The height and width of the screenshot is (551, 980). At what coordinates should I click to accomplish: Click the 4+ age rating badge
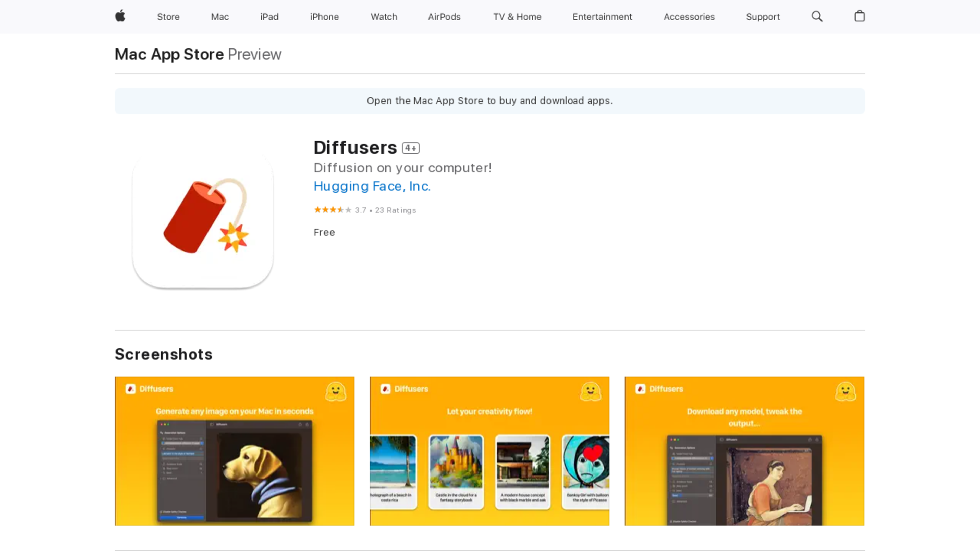[x=410, y=148]
